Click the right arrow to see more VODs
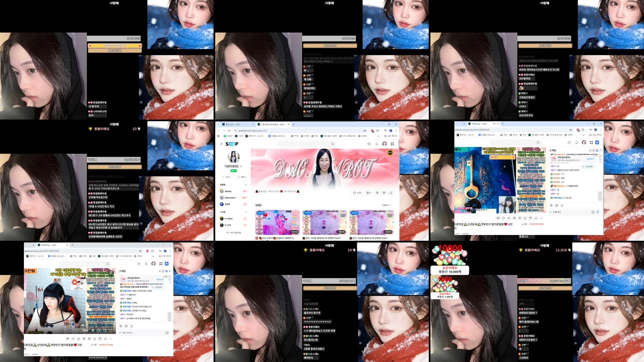 coord(393,222)
